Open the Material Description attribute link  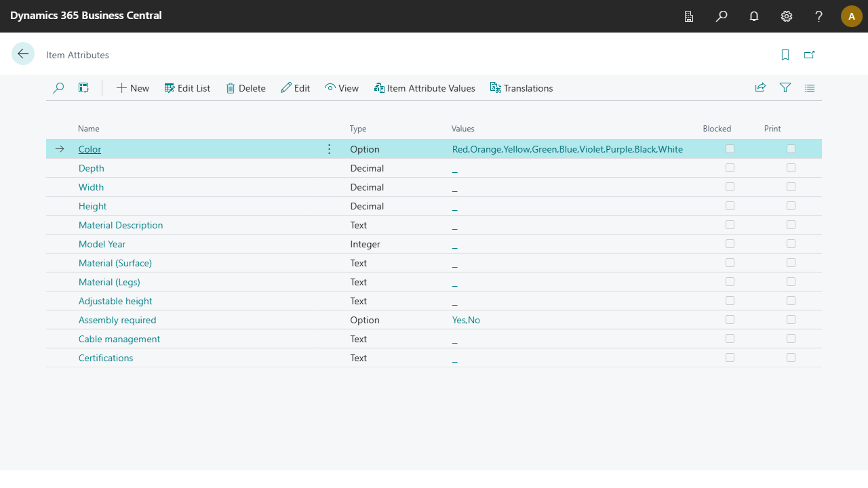(x=121, y=225)
